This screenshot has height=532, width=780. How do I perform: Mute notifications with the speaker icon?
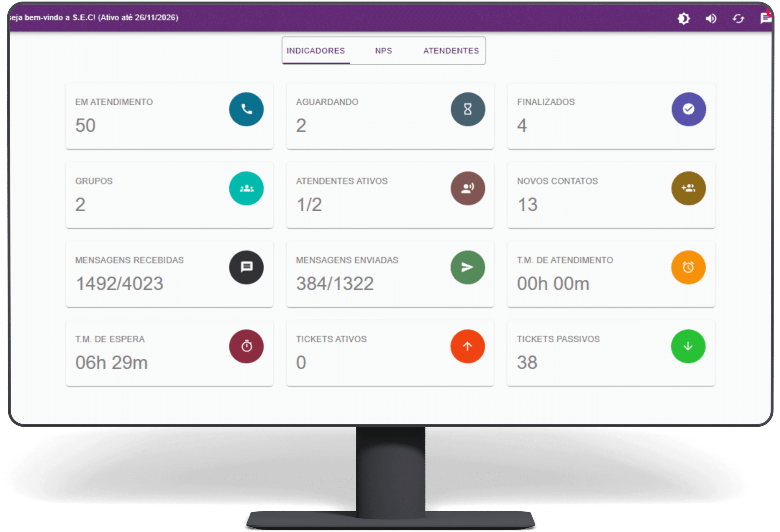pos(711,19)
